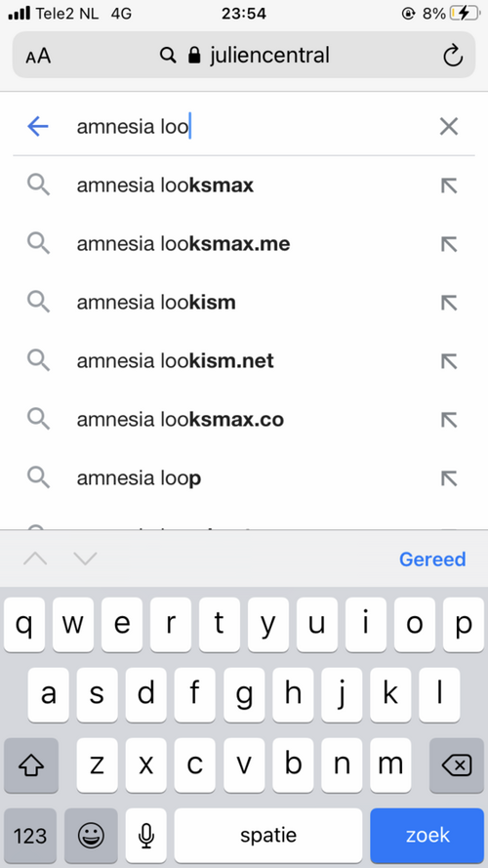Switch keyboard to 123 numbers layout
Image resolution: width=488 pixels, height=868 pixels.
click(x=30, y=836)
